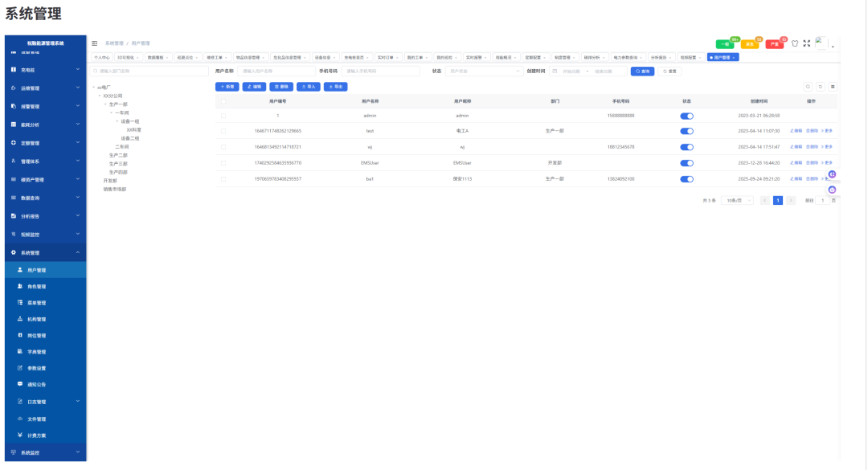Check the checkbox for ba1 row
Image resolution: width=868 pixels, height=470 pixels.
(223, 179)
